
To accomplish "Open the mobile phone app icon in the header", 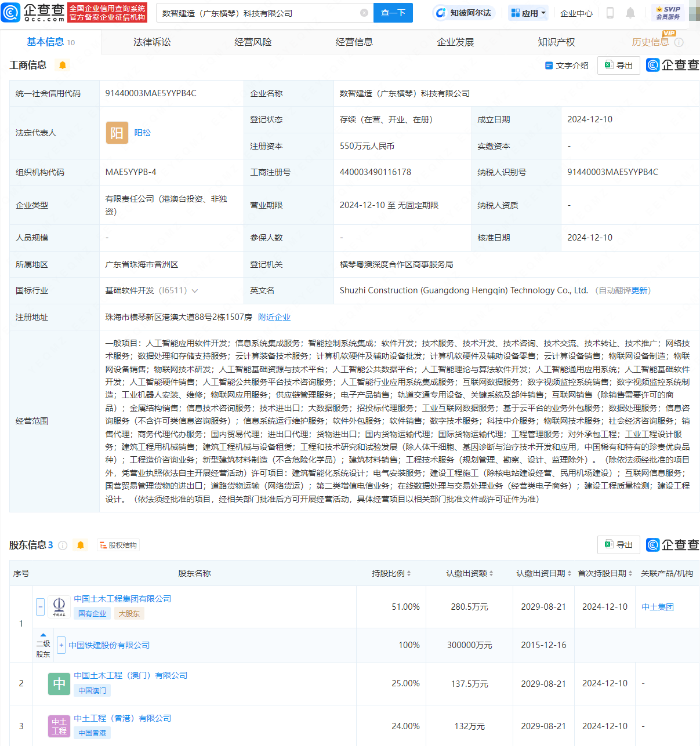I will pos(610,13).
